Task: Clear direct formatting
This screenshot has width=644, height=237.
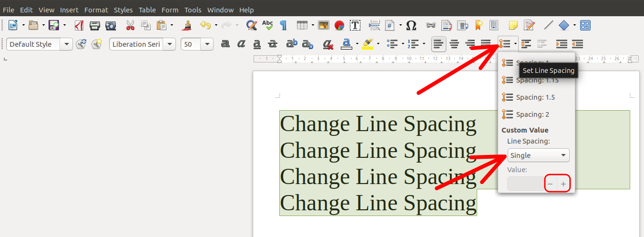Action: 328,44
